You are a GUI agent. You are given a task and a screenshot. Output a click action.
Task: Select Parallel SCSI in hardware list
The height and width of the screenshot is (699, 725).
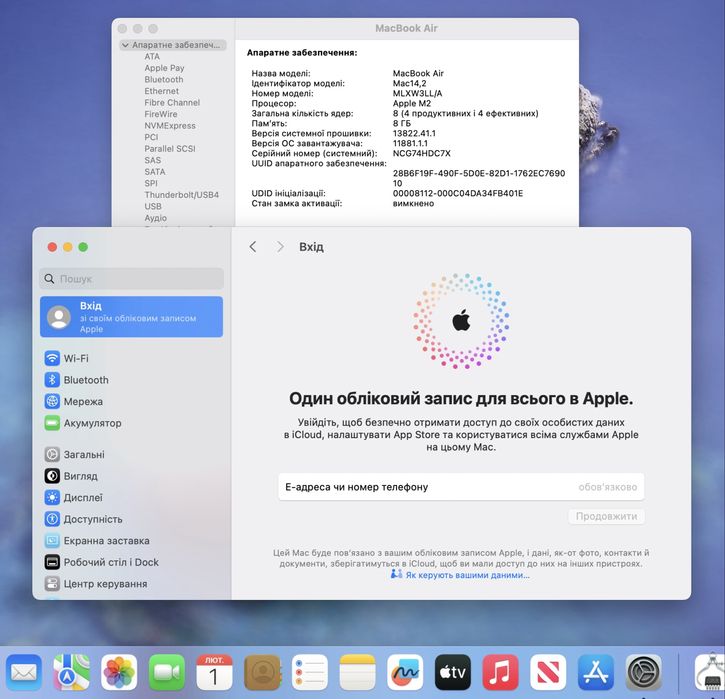point(170,149)
